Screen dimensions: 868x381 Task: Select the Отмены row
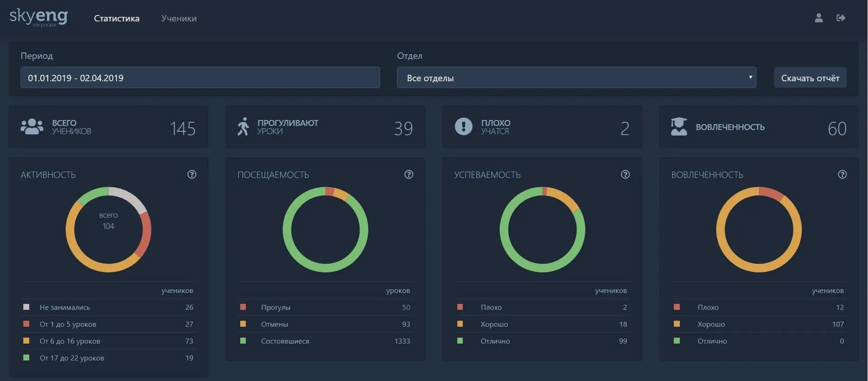pos(325,324)
